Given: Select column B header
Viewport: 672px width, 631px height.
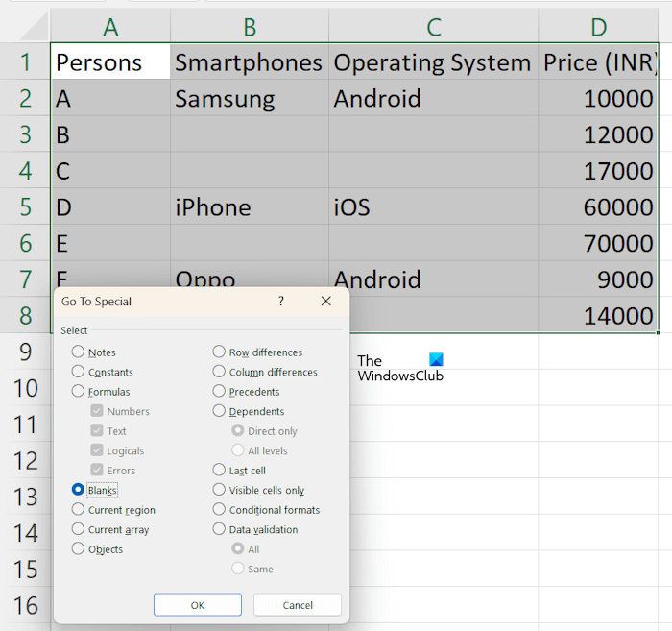Looking at the screenshot, I should [x=250, y=27].
